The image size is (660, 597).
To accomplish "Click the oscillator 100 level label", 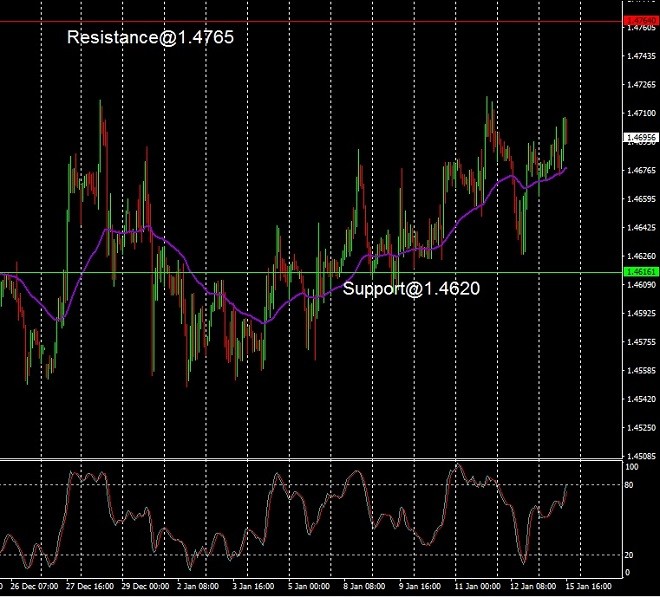I will 632,467.
